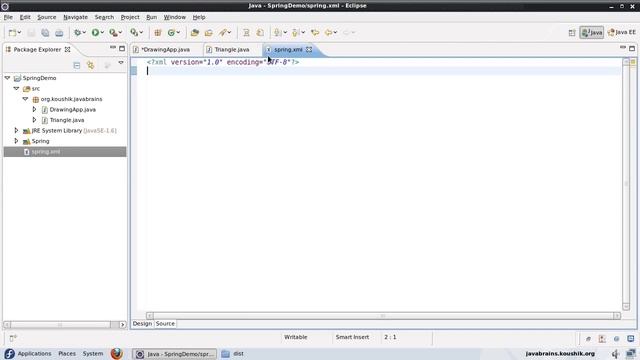This screenshot has width=640, height=360.
Task: Maximize the editor area
Action: [x=632, y=48]
